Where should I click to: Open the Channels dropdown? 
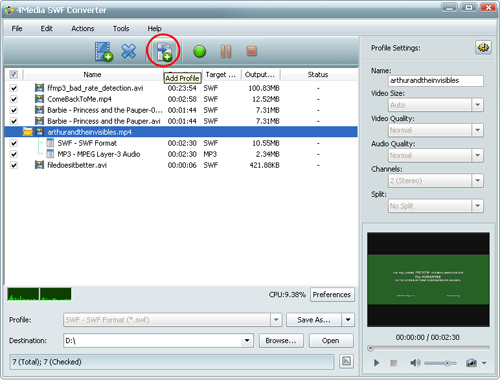click(x=477, y=181)
